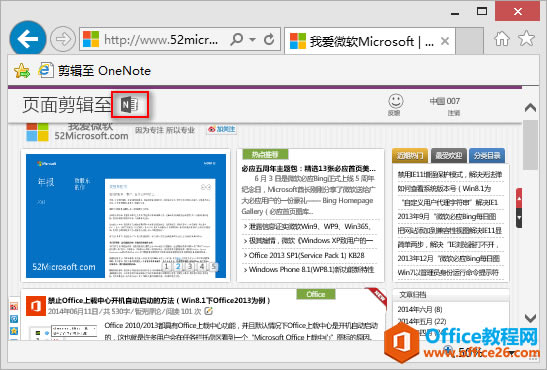The height and width of the screenshot is (370, 547).
Task: Open the address bar dropdown arrow
Action: click(x=253, y=39)
